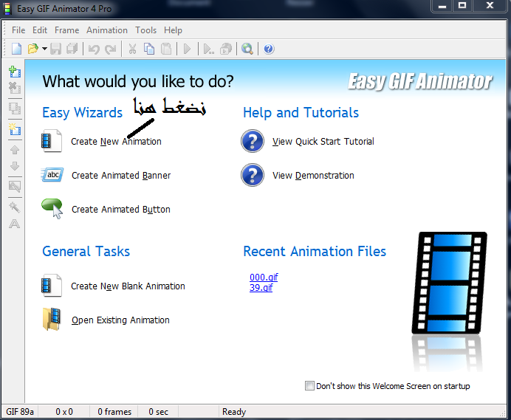The image size is (511, 420).
Task: Maximize the Easy GIF Animator window
Action: [462, 6]
